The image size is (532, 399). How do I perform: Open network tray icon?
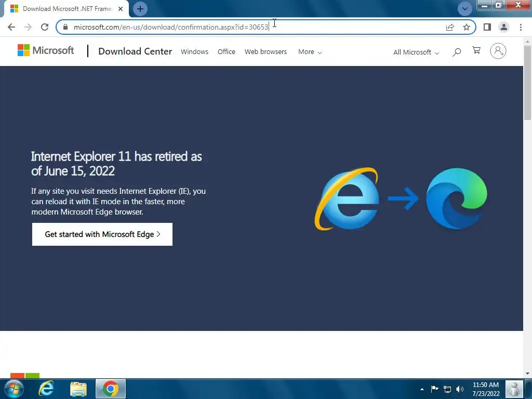(447, 389)
